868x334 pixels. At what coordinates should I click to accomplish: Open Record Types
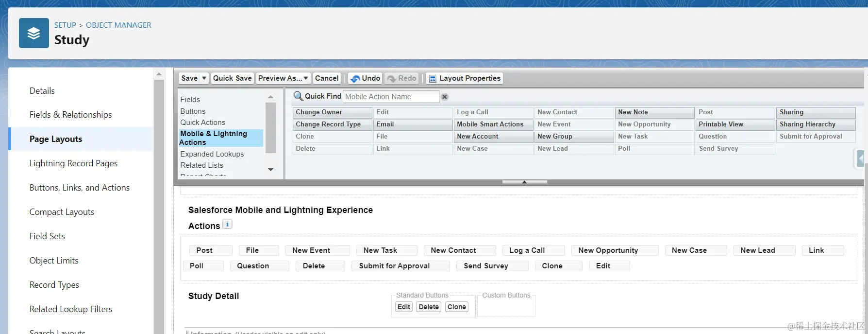click(x=54, y=285)
